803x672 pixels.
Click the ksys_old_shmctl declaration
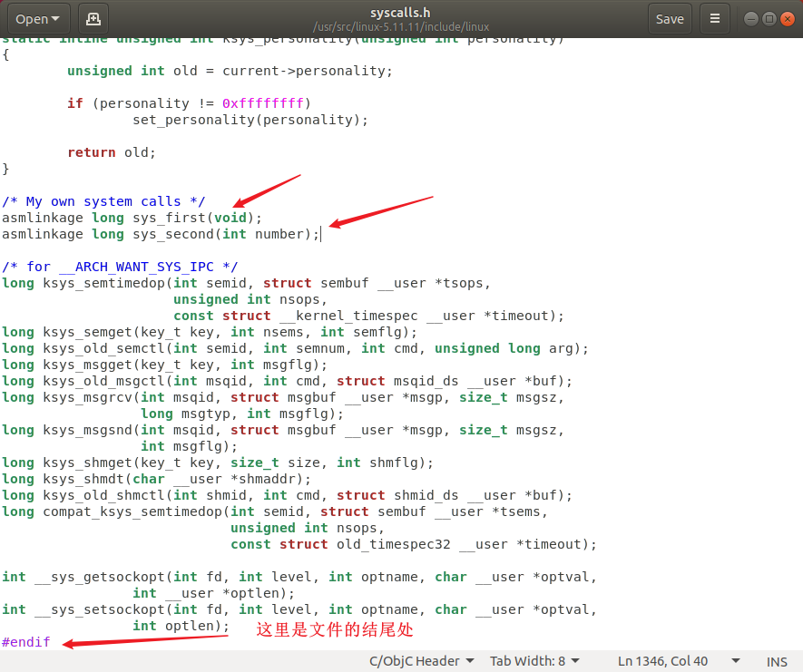[x=287, y=495]
